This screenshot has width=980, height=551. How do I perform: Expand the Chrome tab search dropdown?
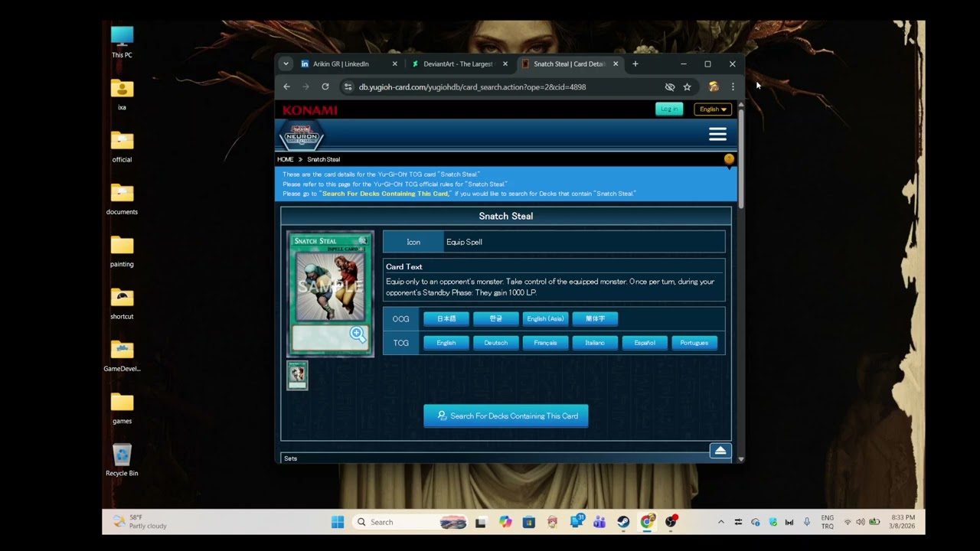point(286,64)
